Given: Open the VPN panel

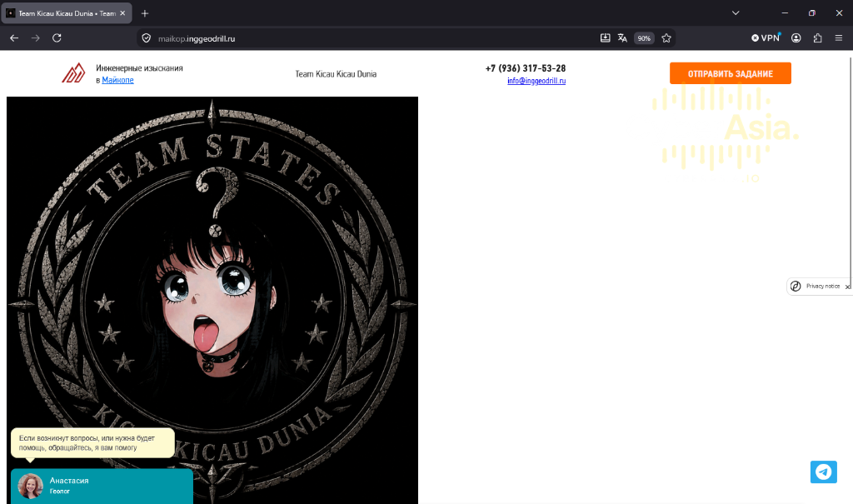Looking at the screenshot, I should pyautogui.click(x=766, y=38).
